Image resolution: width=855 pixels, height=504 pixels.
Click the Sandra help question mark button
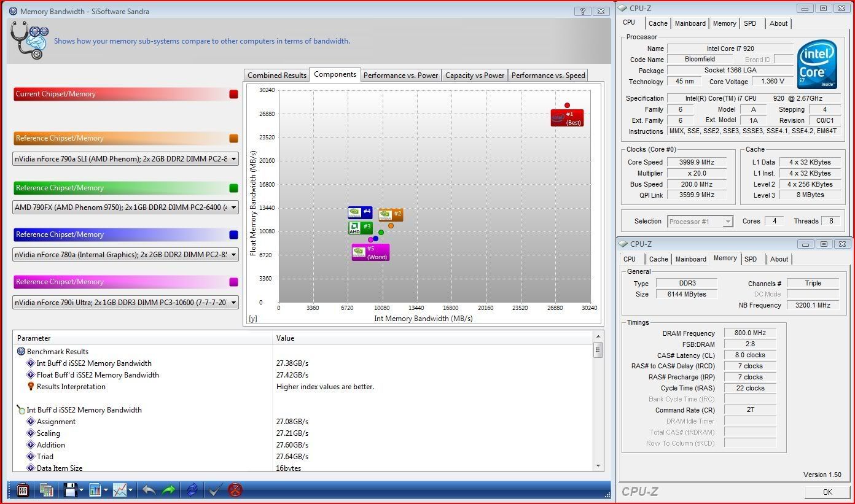tap(583, 11)
